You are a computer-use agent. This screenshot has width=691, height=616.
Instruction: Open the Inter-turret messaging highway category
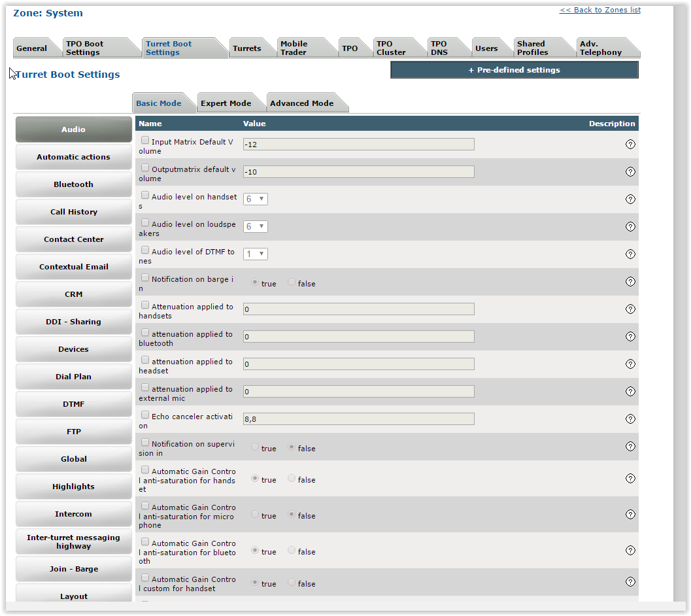tap(74, 541)
